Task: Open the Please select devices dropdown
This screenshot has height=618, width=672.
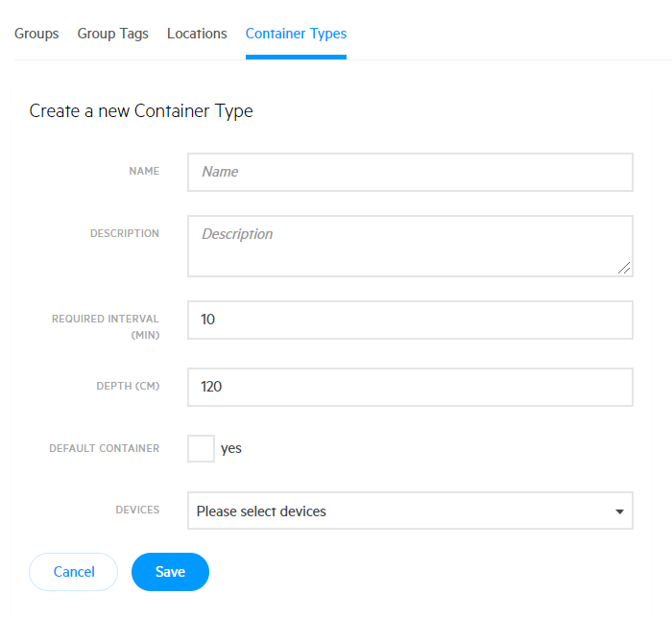Action: click(410, 511)
